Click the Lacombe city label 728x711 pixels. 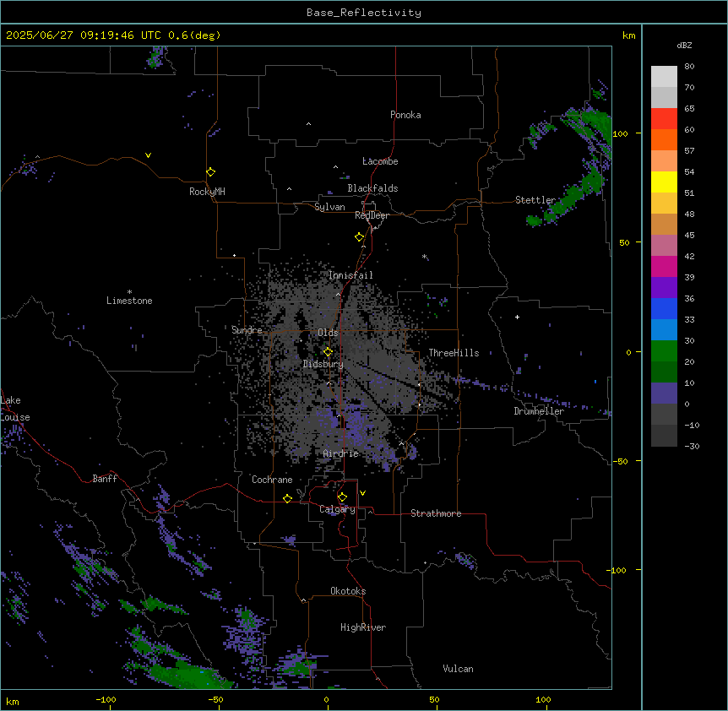pyautogui.click(x=380, y=161)
